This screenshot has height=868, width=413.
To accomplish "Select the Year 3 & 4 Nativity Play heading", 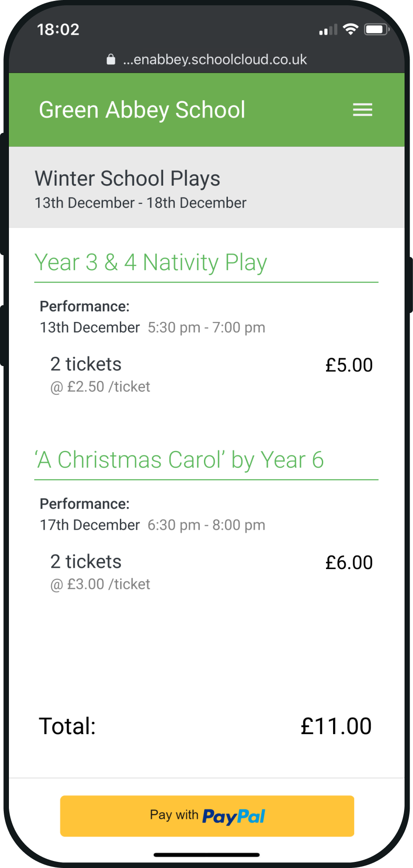I will 151,263.
